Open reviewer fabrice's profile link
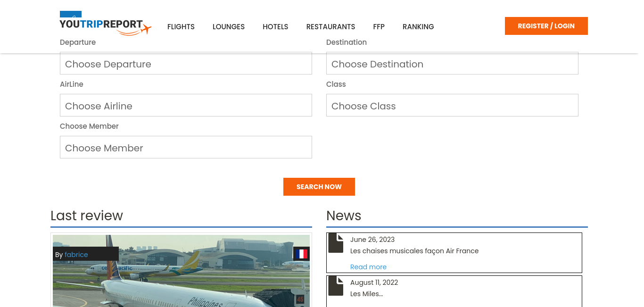 [x=76, y=255]
